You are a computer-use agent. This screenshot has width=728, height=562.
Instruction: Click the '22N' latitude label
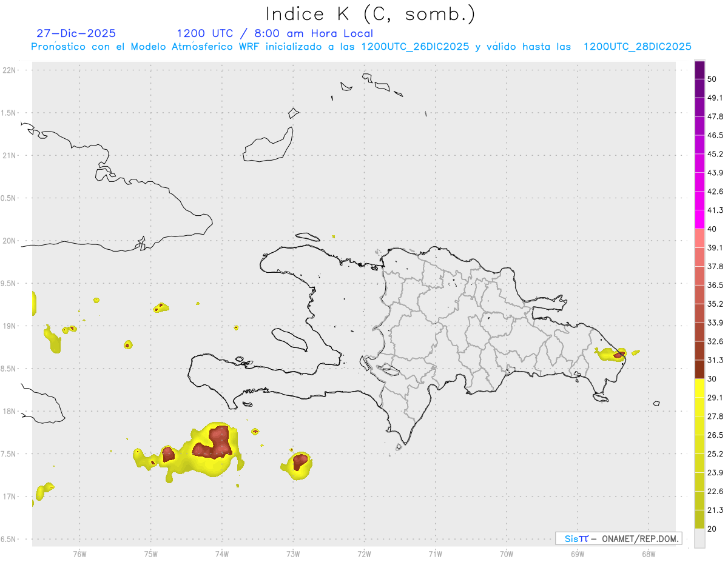pos(10,70)
